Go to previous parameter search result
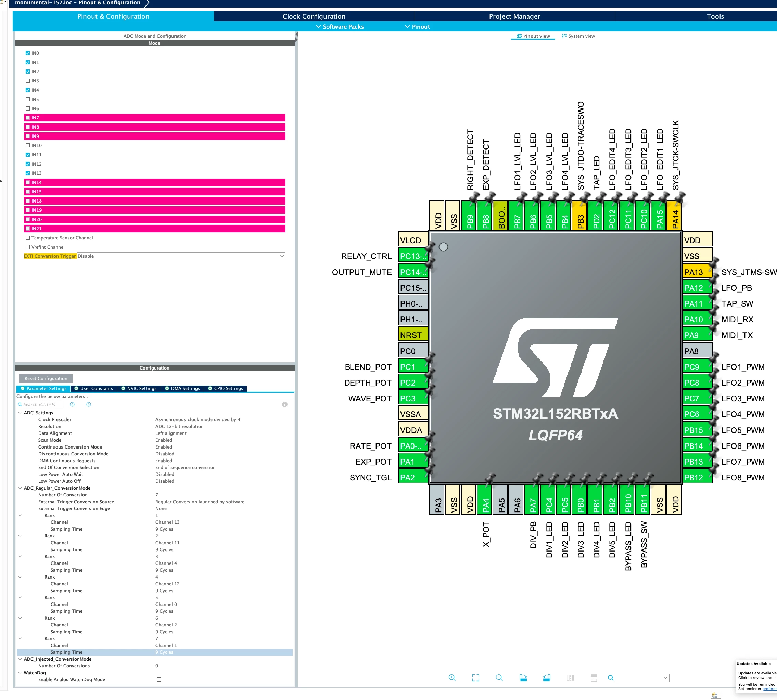Viewport: 777px width, 700px height. [x=72, y=404]
